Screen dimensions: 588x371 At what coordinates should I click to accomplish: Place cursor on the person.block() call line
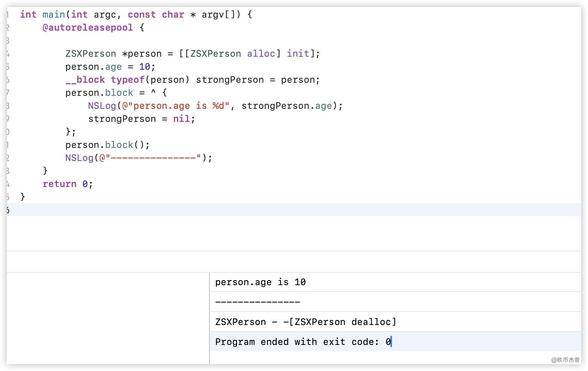pyautogui.click(x=107, y=145)
